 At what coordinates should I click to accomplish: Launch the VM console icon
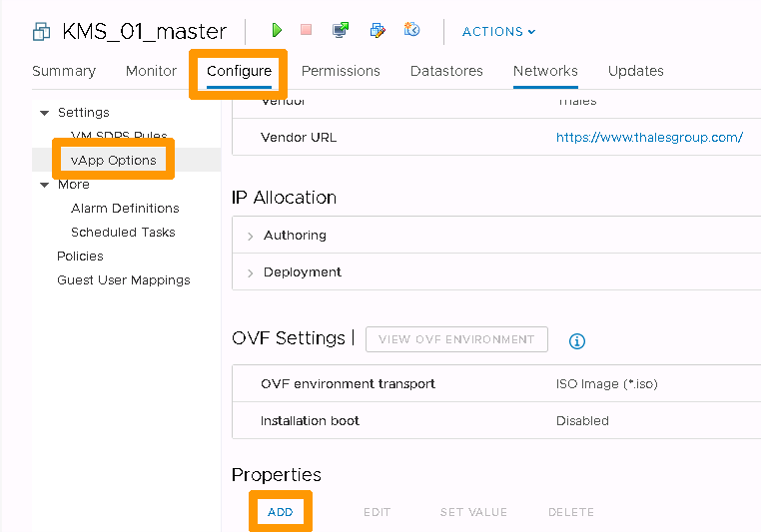point(341,31)
